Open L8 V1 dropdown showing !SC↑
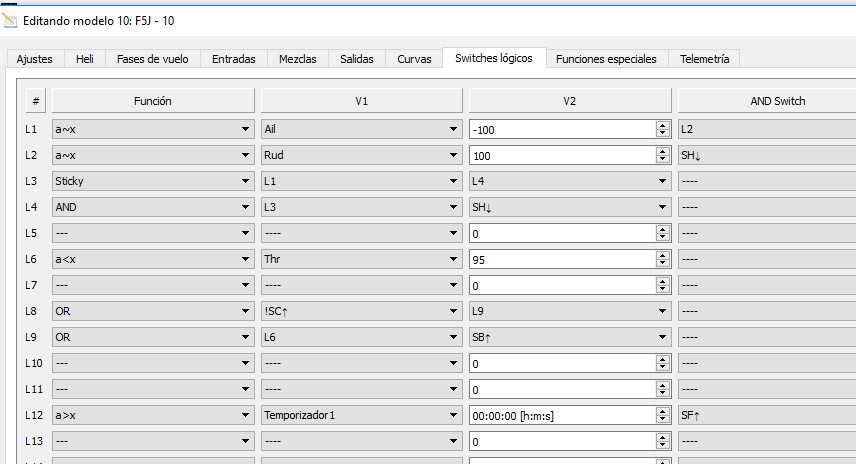 pyautogui.click(x=360, y=311)
